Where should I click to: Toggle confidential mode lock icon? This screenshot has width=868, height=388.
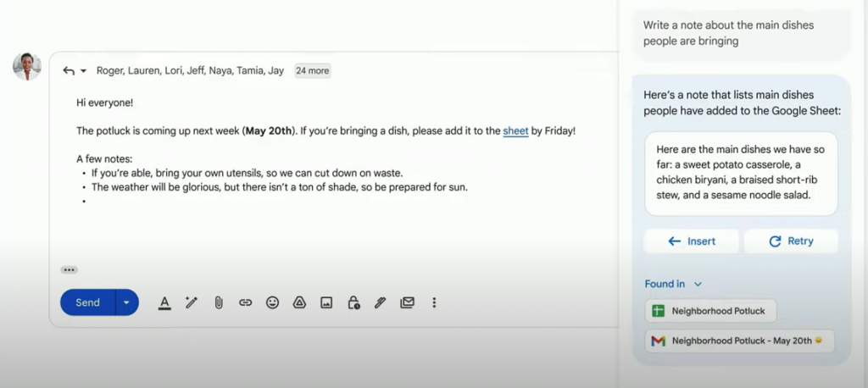tap(353, 302)
